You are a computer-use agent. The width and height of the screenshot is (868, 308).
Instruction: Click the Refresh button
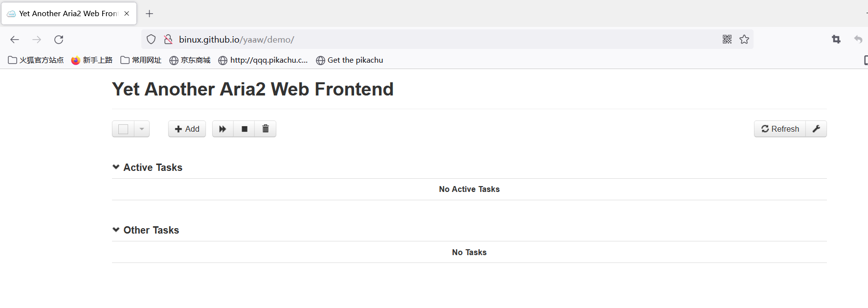tap(780, 129)
